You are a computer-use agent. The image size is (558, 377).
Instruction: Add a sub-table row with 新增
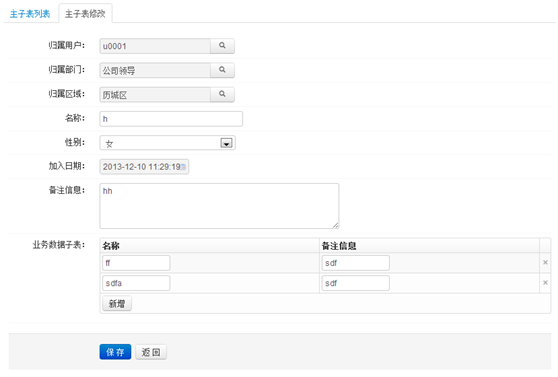click(117, 304)
